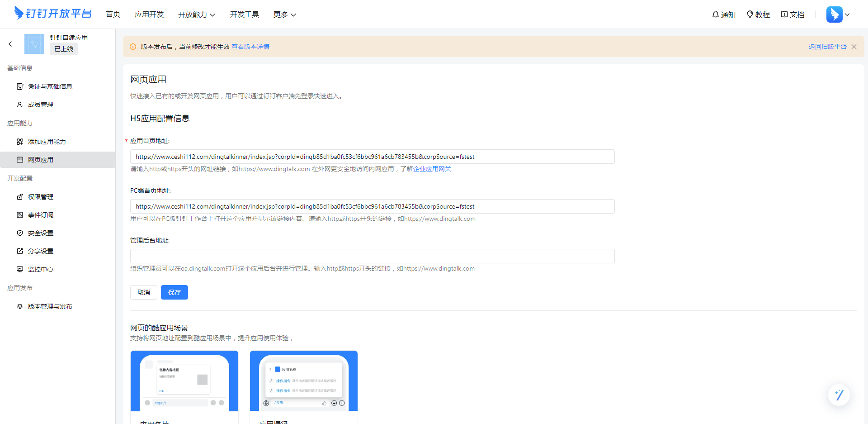868x424 pixels.
Task: Click the app avatar icon in sidebar
Action: tap(34, 44)
